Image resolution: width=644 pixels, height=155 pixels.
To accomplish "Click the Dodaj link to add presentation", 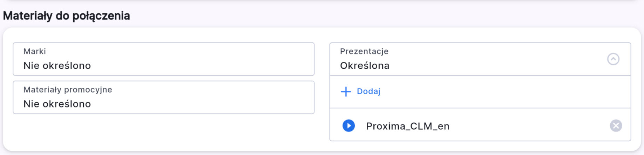I will [x=368, y=92].
